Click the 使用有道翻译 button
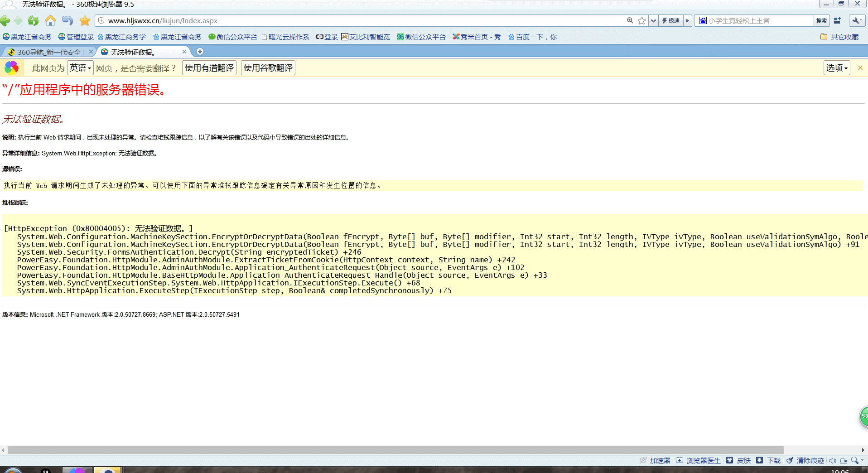This screenshot has width=868, height=473. click(x=209, y=68)
